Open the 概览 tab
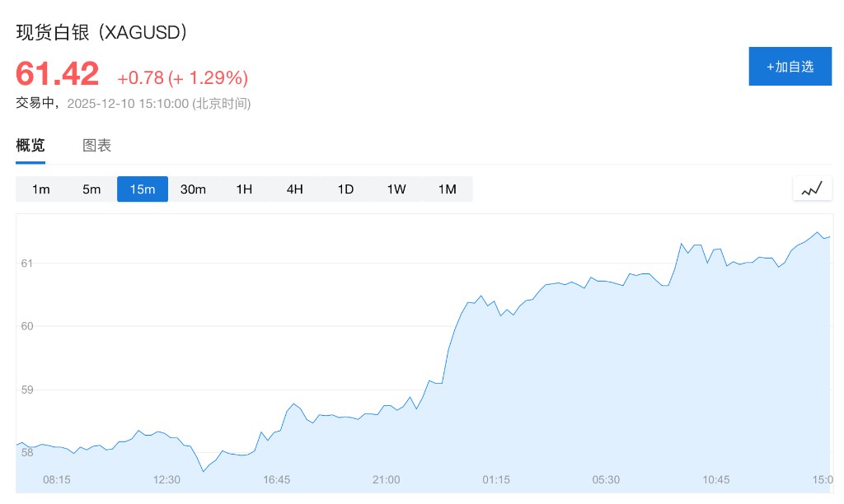Image resolution: width=844 pixels, height=504 pixels. point(30,146)
